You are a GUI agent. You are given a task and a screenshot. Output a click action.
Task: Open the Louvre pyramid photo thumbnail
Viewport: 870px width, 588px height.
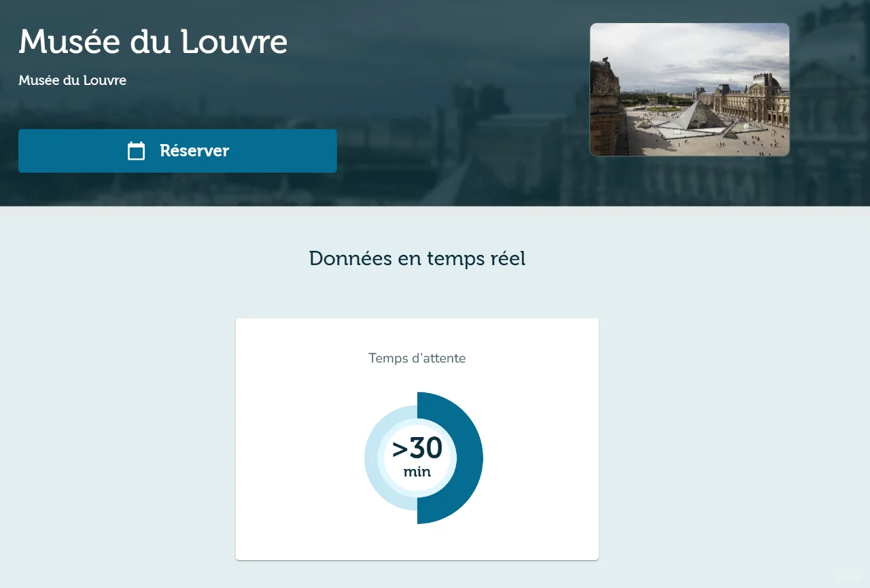[690, 90]
